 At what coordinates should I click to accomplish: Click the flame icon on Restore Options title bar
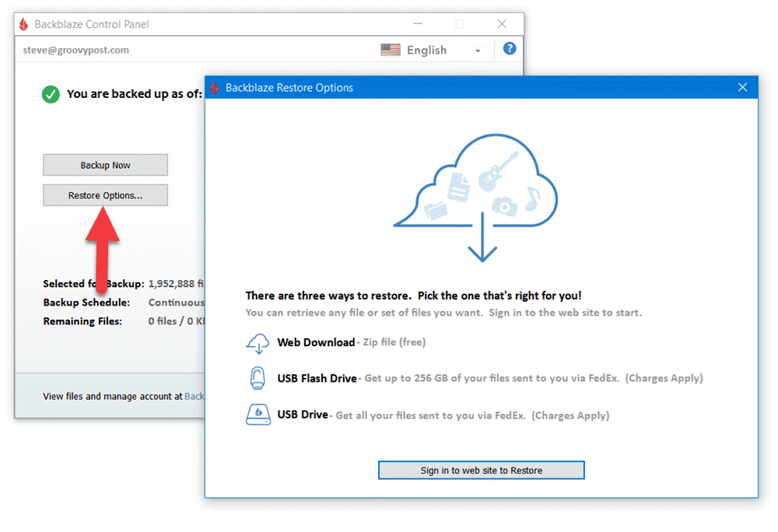(x=213, y=87)
